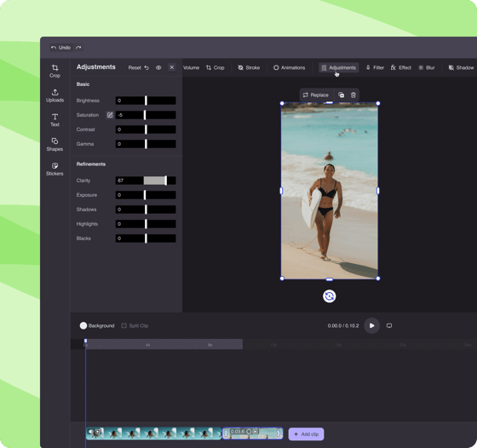Click the timeline playhead marker
The height and width of the screenshot is (448, 477).
85,341
